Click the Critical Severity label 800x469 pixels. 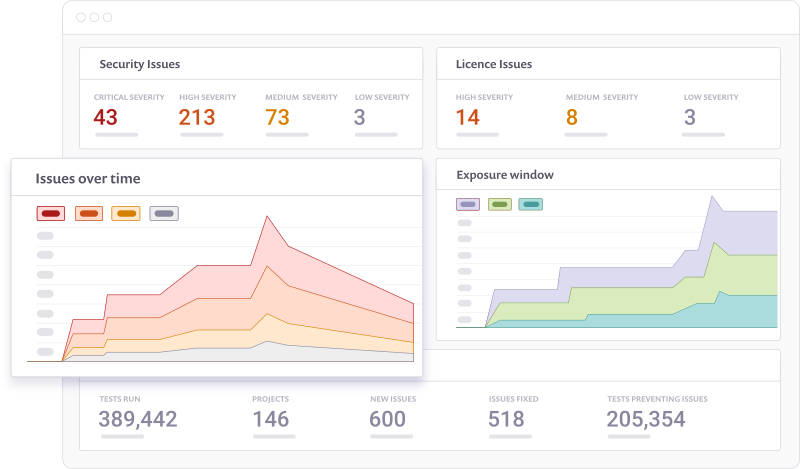click(x=129, y=97)
